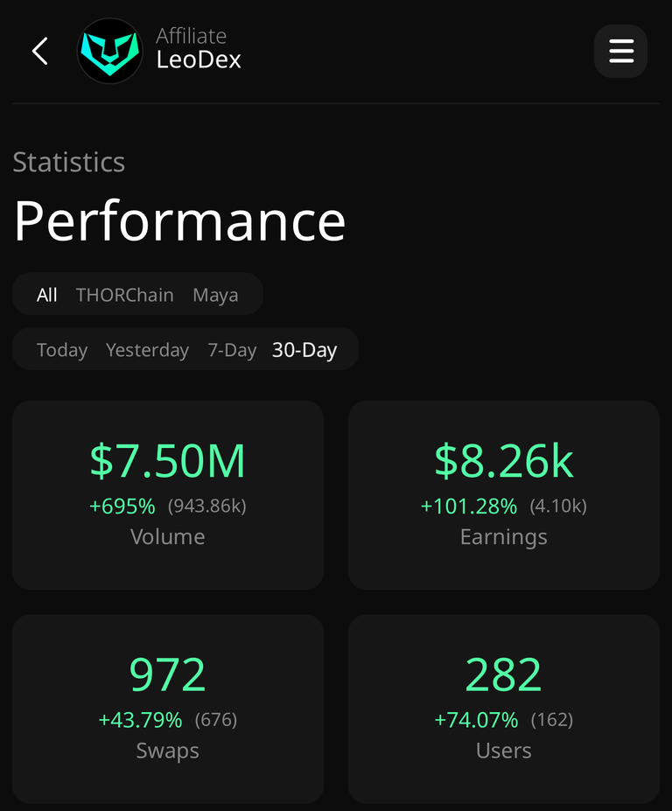Go back using the left arrow
This screenshot has height=811, width=672.
40,52
